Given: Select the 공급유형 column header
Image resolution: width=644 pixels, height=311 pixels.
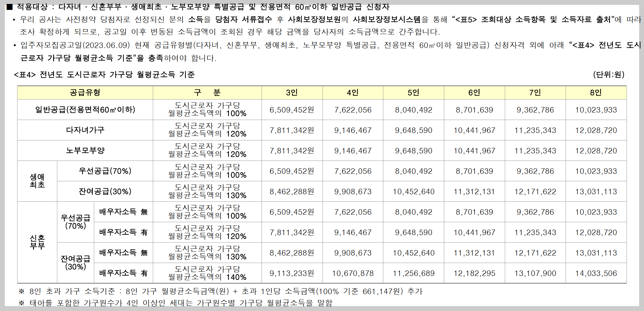Looking at the screenshot, I should pos(85,92).
